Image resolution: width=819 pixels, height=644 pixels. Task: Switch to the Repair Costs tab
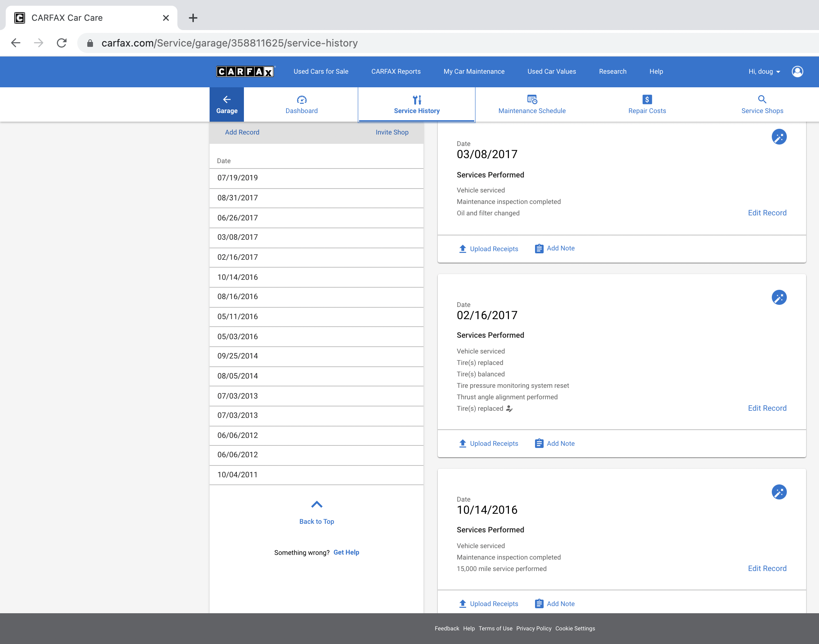click(x=647, y=104)
